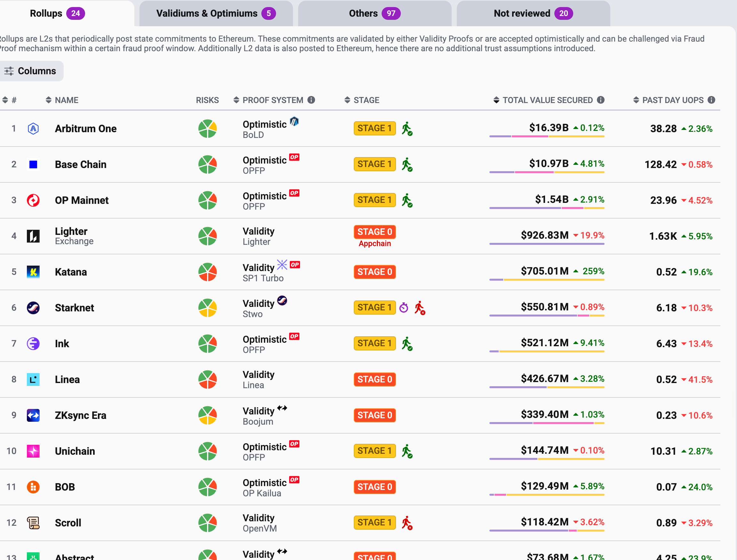Click the TVS breakdown bar for Arbitrum One
Screen dimensions: 737x560
click(547, 136)
